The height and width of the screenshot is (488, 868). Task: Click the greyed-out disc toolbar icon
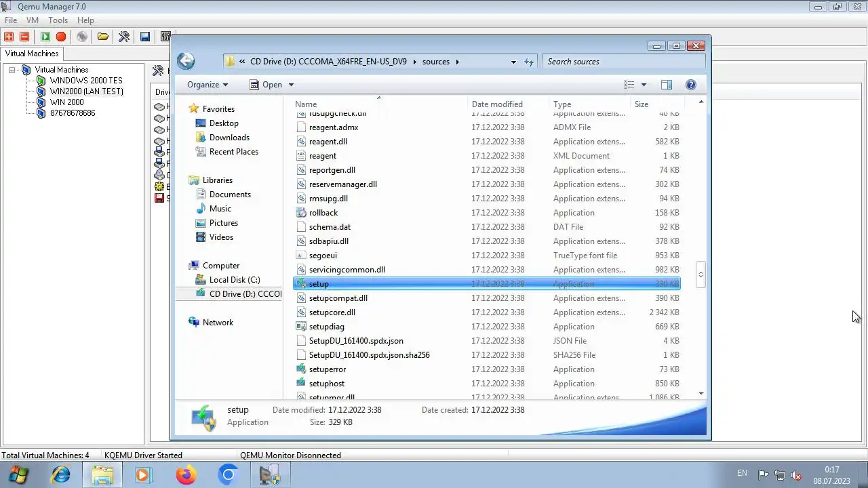pos(82,37)
